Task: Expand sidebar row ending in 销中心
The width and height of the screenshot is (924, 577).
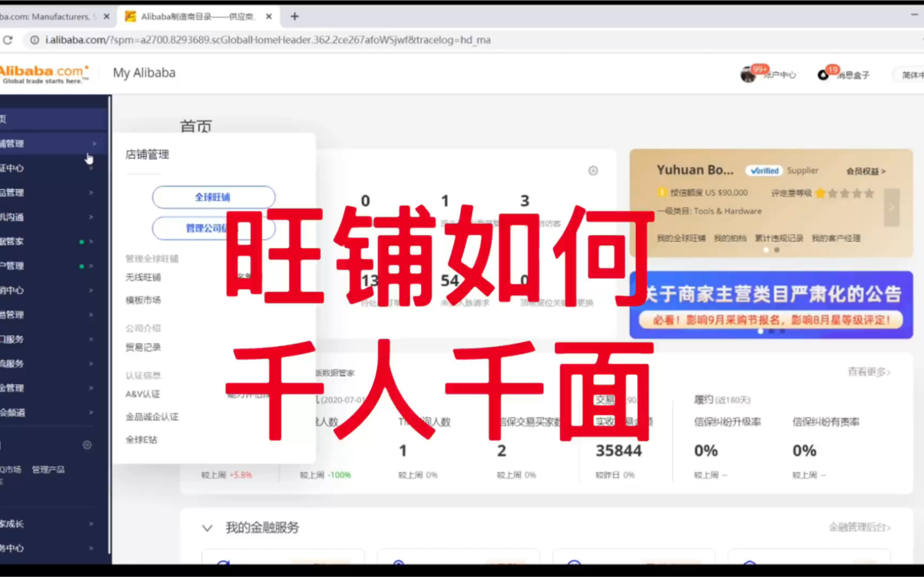Action: [x=53, y=290]
